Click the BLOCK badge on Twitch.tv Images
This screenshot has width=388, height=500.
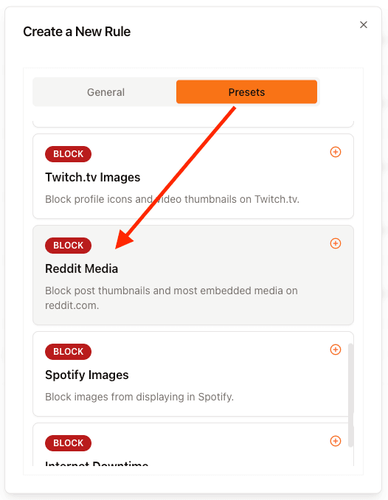(x=68, y=154)
